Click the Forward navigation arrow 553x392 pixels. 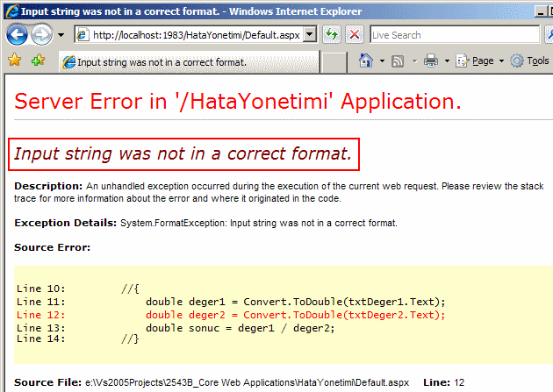(x=41, y=34)
